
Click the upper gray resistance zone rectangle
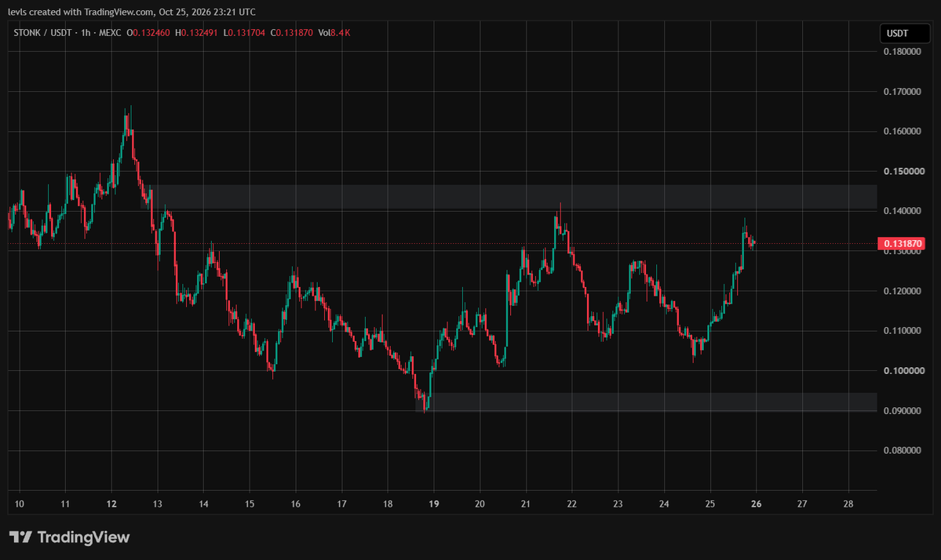pos(509,197)
